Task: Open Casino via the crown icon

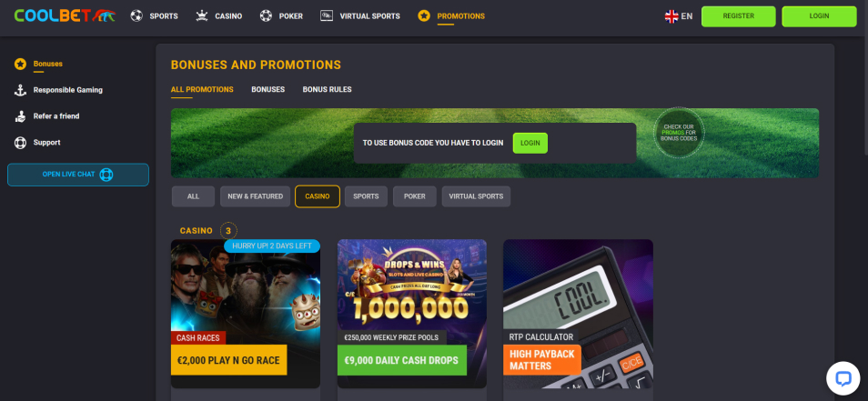Action: (202, 16)
